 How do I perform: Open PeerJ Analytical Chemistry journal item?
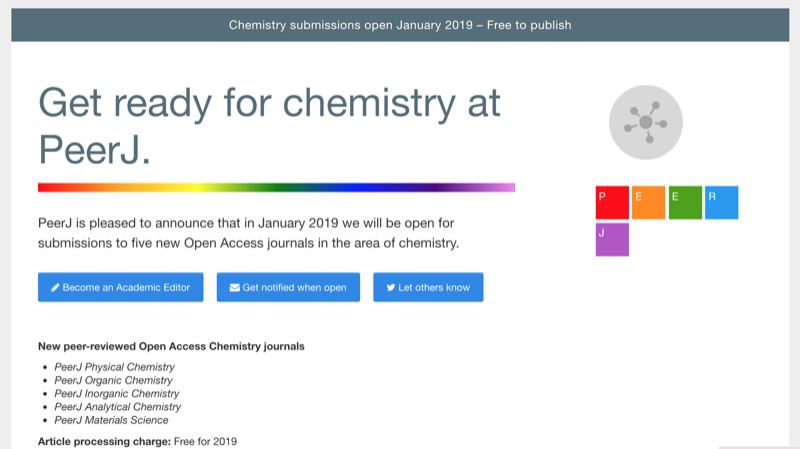(118, 407)
